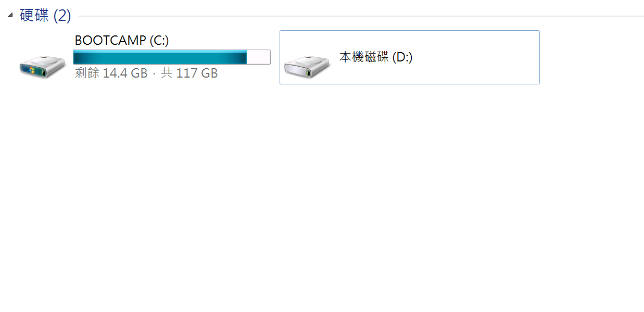Click the teal filled portion of usage bar
This screenshot has height=312, width=644.
[160, 57]
